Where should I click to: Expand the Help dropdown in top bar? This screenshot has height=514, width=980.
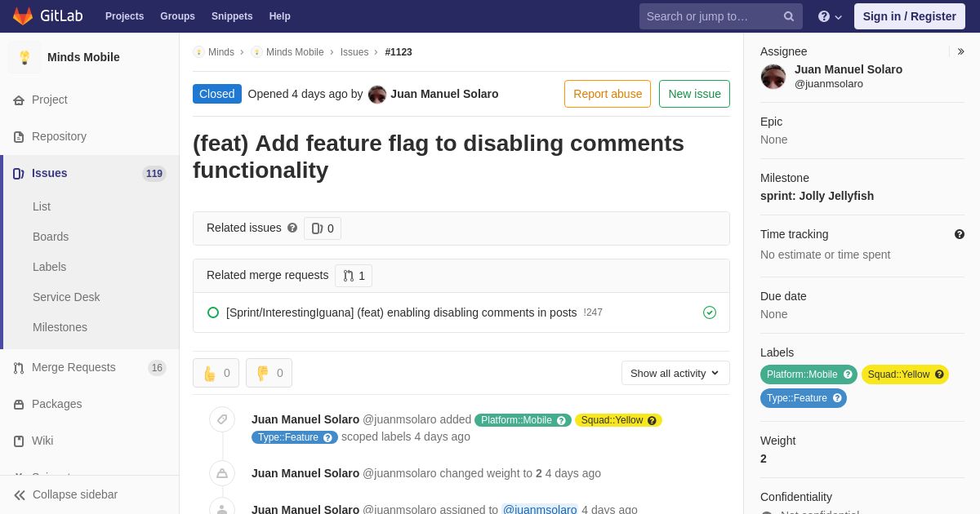point(830,16)
